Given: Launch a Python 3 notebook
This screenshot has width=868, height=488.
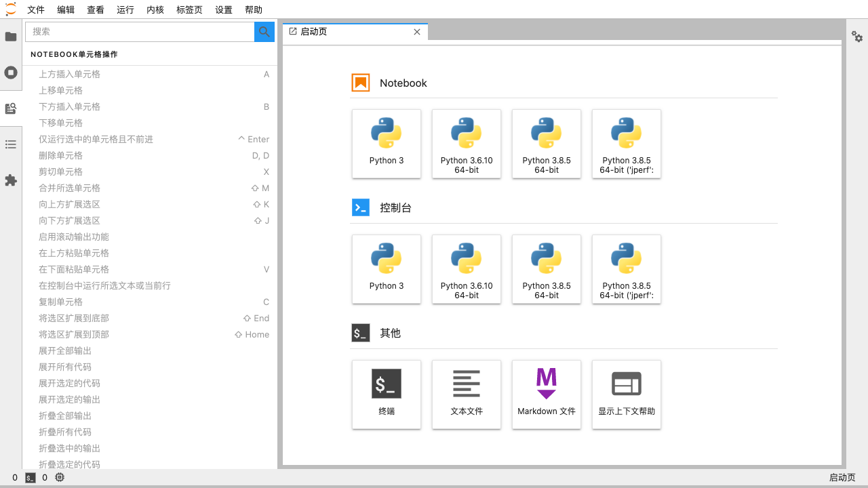Looking at the screenshot, I should tap(387, 144).
